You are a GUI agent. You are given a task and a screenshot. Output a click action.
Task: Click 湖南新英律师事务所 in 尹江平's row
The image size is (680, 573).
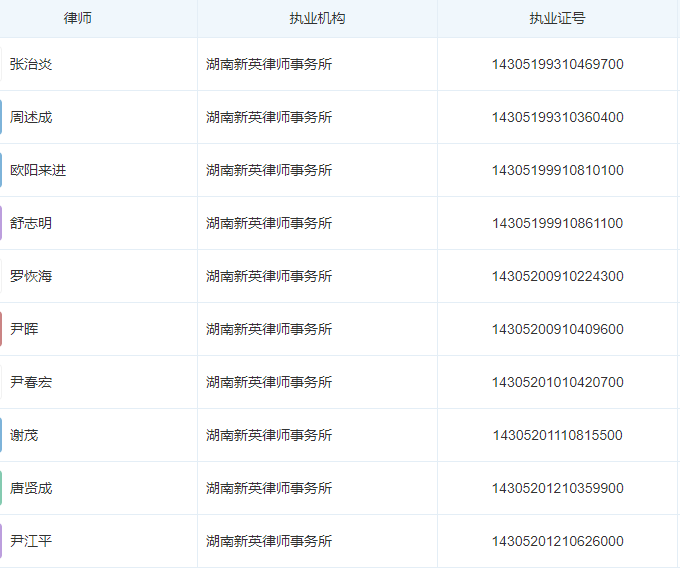[x=269, y=541]
